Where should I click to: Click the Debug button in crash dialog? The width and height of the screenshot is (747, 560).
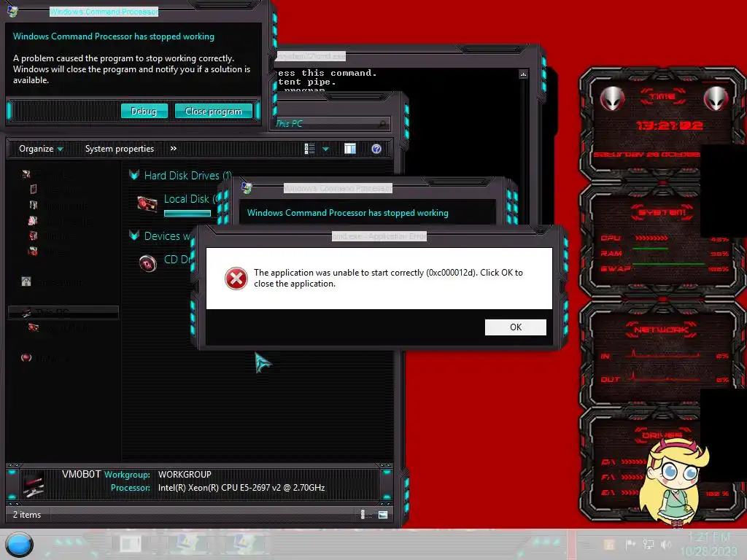coord(144,111)
